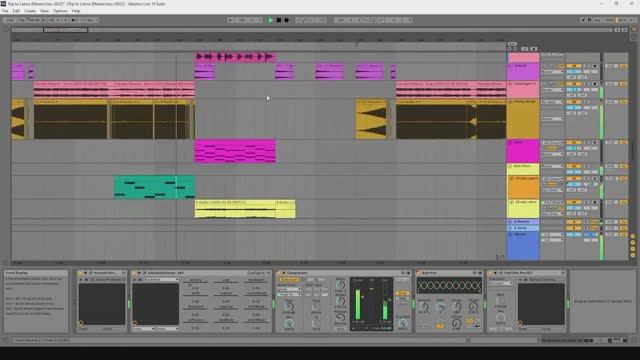Image resolution: width=640 pixels, height=360 pixels.
Task: Open the Edit menu
Action: click(x=16, y=11)
